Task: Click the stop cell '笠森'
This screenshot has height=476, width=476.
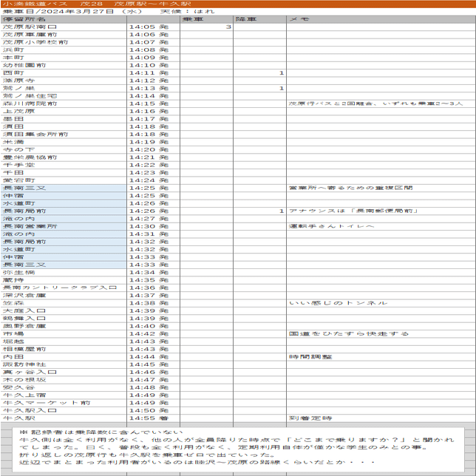Action: click(13, 303)
